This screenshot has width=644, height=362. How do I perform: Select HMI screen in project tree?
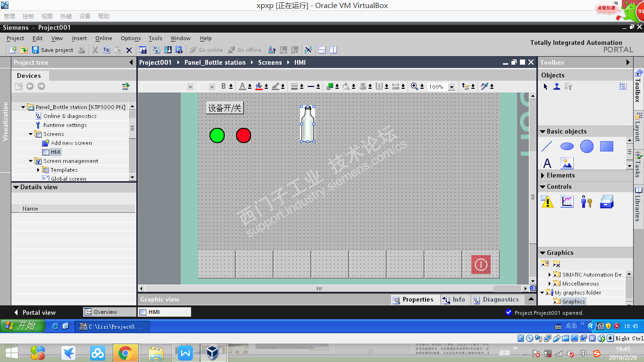[56, 152]
